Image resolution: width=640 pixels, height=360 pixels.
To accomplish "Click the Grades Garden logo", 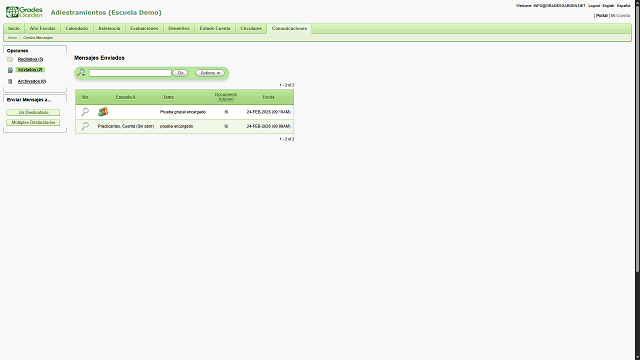I will (24, 12).
